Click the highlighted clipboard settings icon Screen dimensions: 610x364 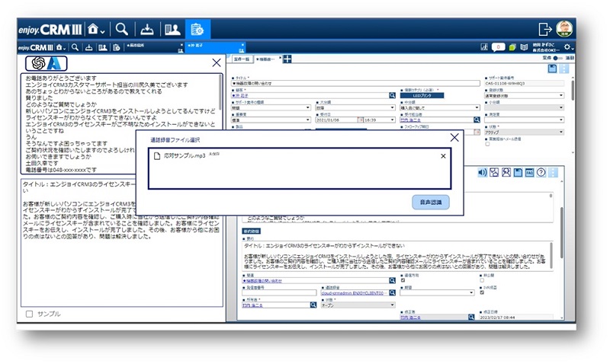(x=197, y=30)
